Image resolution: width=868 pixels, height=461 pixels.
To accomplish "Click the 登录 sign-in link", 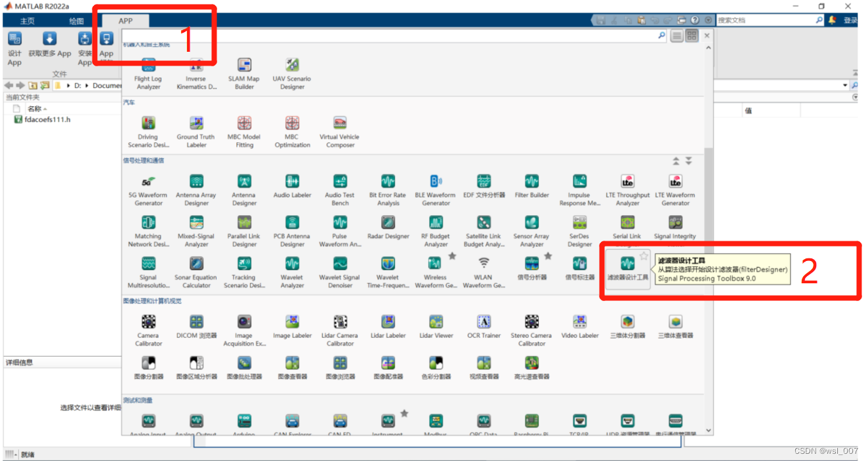I will click(850, 20).
